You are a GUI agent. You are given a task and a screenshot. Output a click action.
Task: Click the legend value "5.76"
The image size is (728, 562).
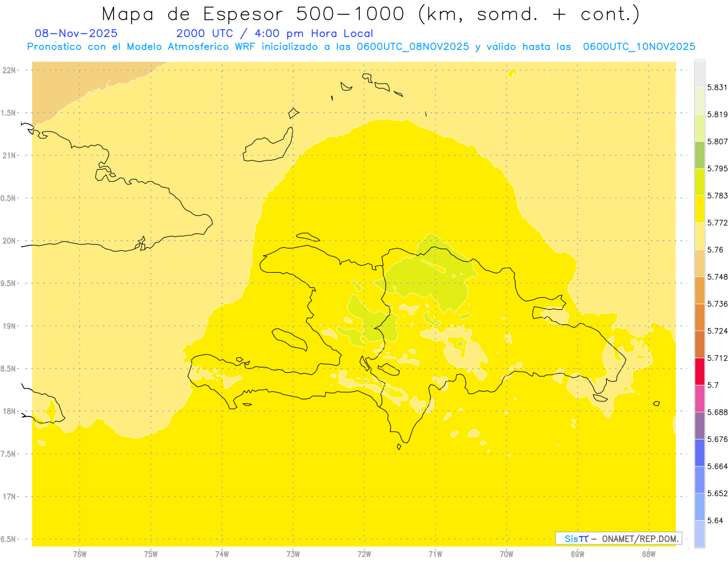point(715,250)
